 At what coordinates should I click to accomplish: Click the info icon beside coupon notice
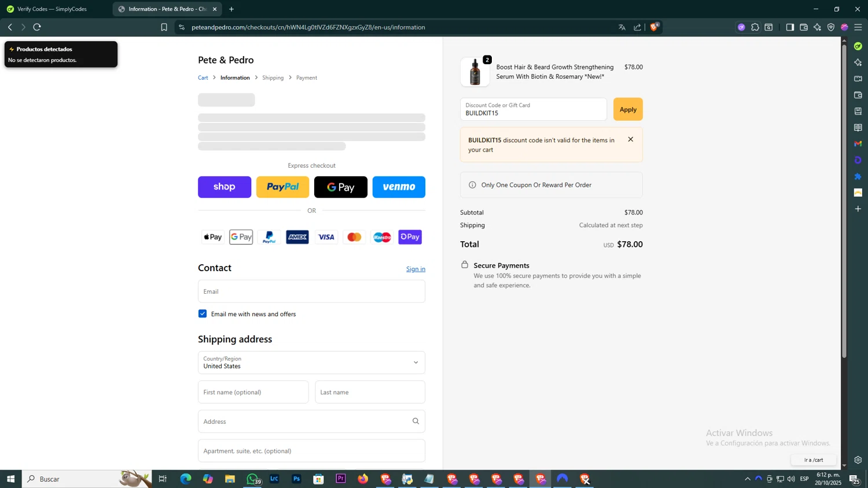(x=472, y=185)
